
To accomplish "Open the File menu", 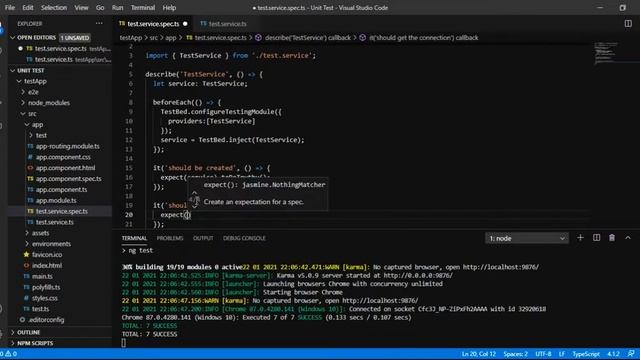I will tap(10, 7).
